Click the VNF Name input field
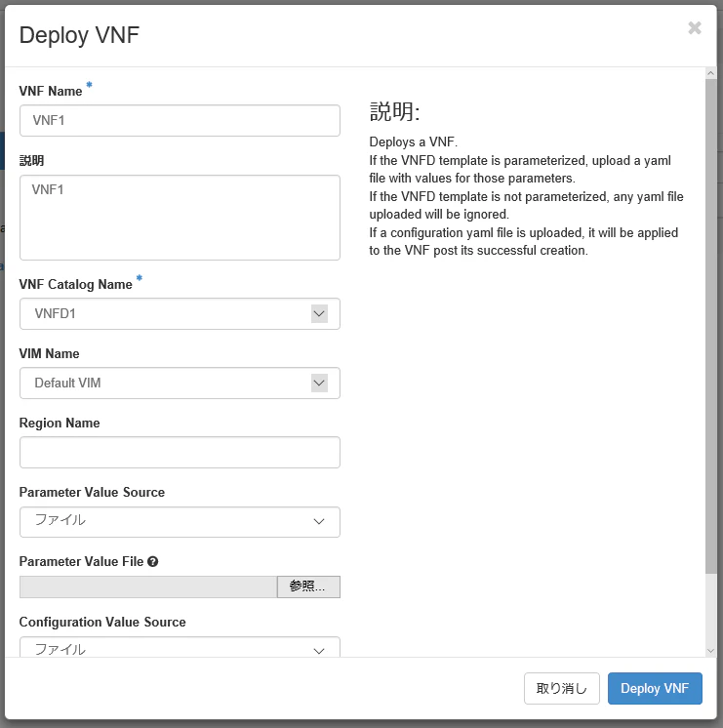Image resolution: width=723 pixels, height=728 pixels. 180,121
